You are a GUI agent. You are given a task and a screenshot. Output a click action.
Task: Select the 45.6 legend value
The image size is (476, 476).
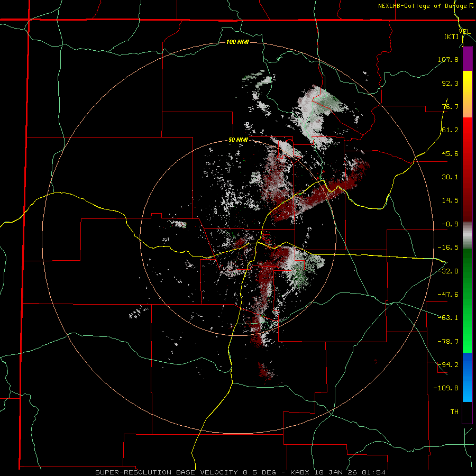coord(450,153)
